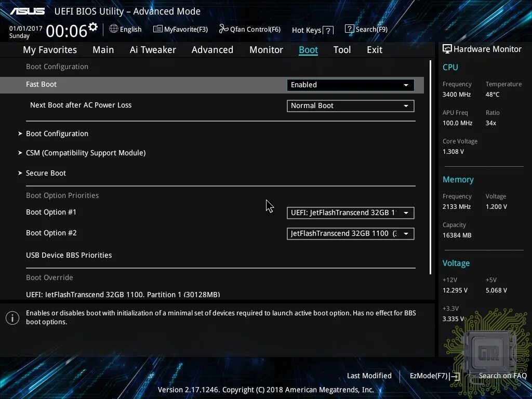This screenshot has height=399, width=532.
Task: Select the Boot tab
Action: (x=308, y=50)
